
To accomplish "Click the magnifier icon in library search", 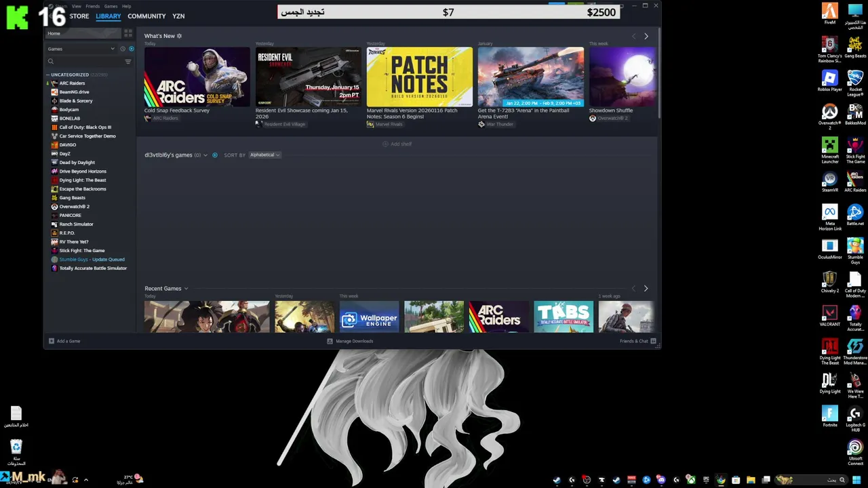I will click(x=51, y=62).
